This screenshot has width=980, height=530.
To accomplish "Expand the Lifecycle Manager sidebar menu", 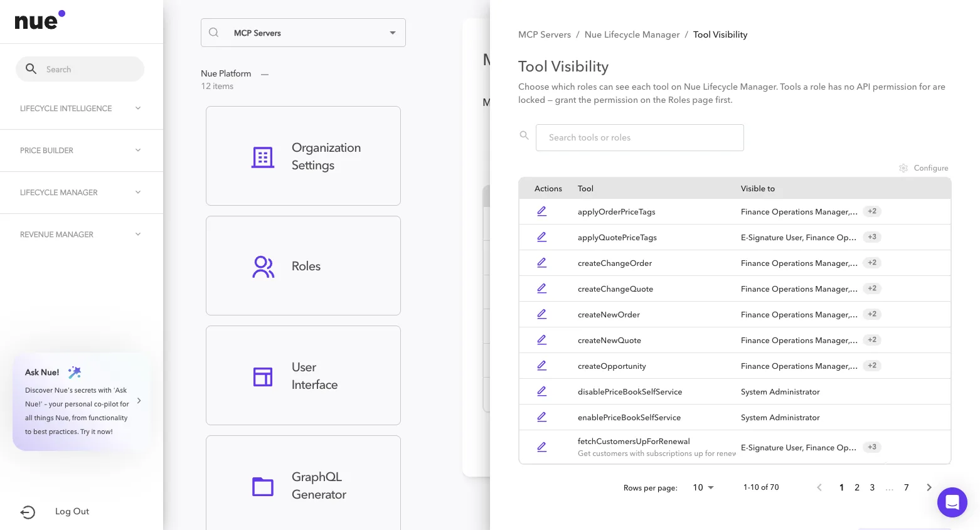I will pos(82,193).
